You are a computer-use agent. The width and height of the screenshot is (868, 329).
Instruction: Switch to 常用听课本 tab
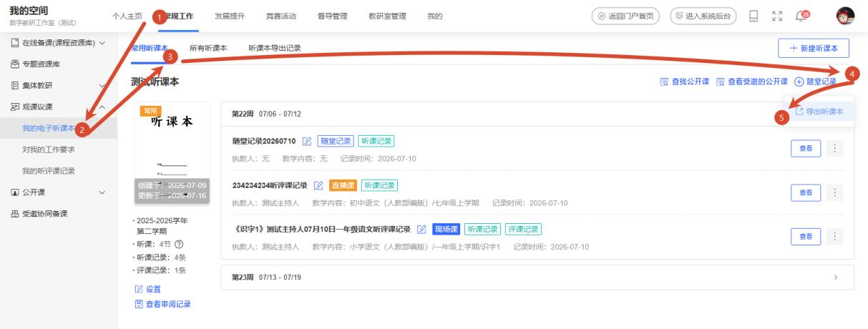150,48
